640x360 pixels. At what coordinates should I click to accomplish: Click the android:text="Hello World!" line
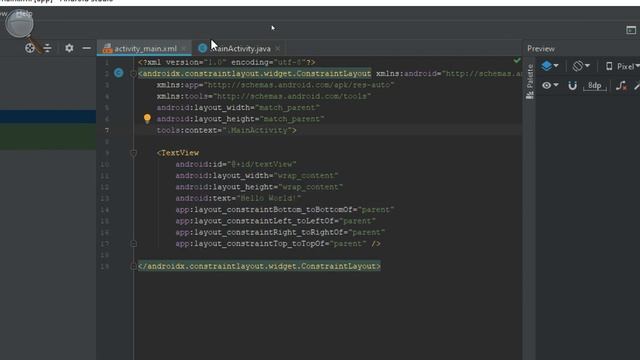point(238,198)
